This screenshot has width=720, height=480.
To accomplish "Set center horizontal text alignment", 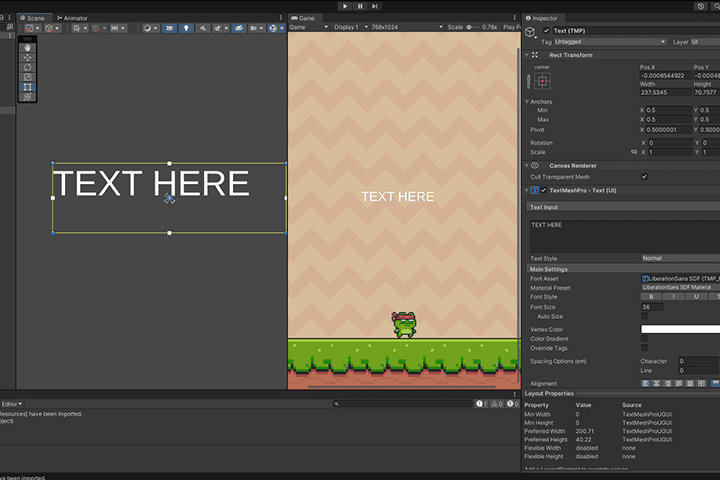I will pos(657,383).
